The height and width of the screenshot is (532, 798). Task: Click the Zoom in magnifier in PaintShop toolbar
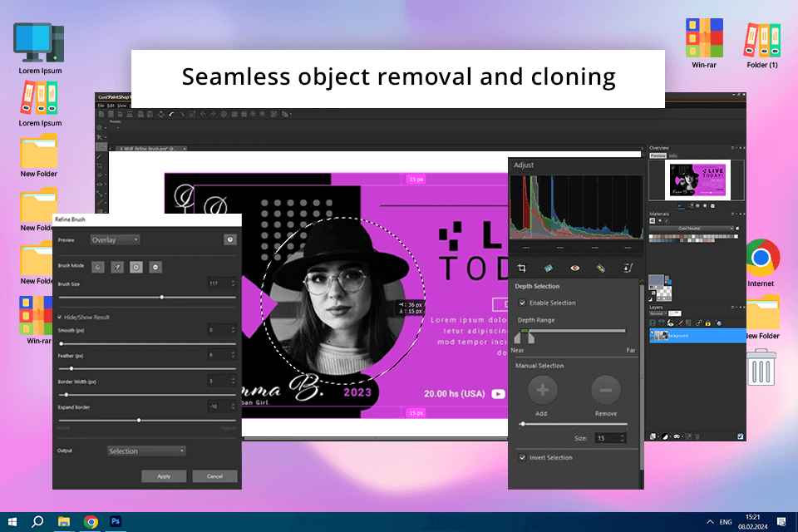pyautogui.click(x=262, y=114)
